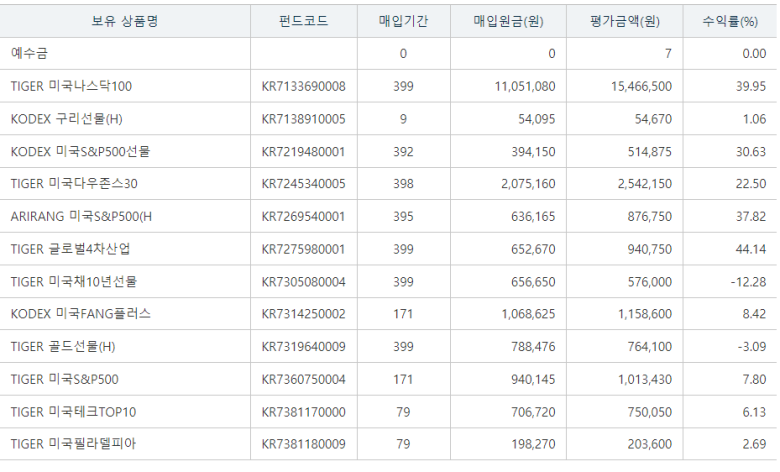Click the 보유 상품명 column header
Screen dimensions: 780x472
(x=125, y=21)
